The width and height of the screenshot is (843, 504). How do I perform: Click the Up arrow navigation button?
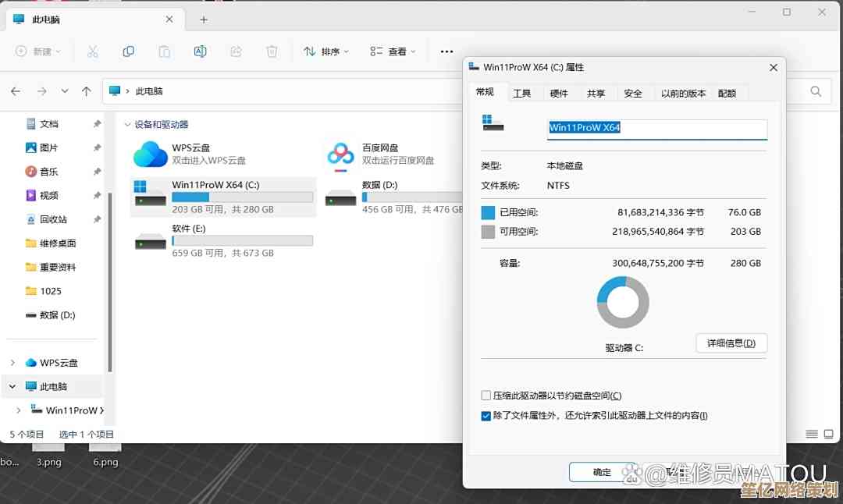[x=87, y=91]
